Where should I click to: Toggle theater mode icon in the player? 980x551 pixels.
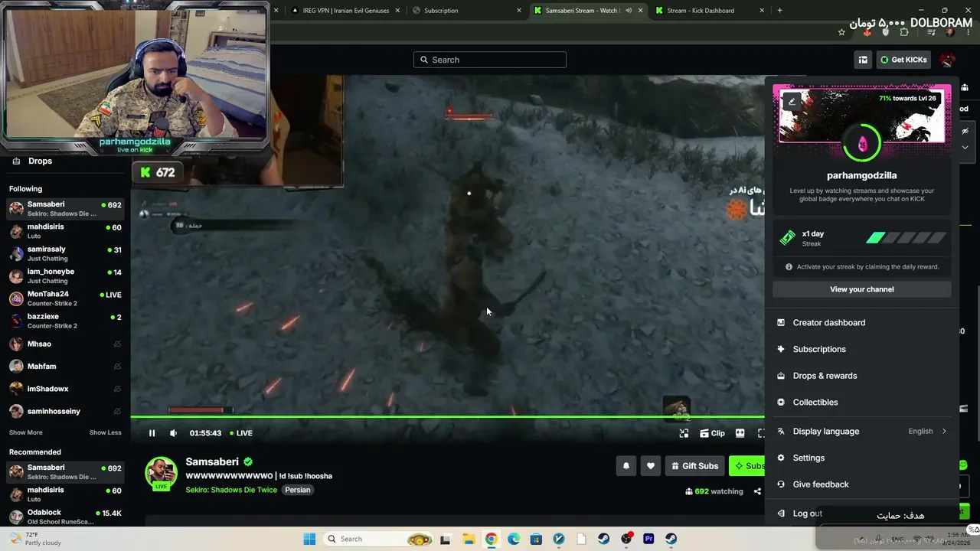(x=740, y=433)
